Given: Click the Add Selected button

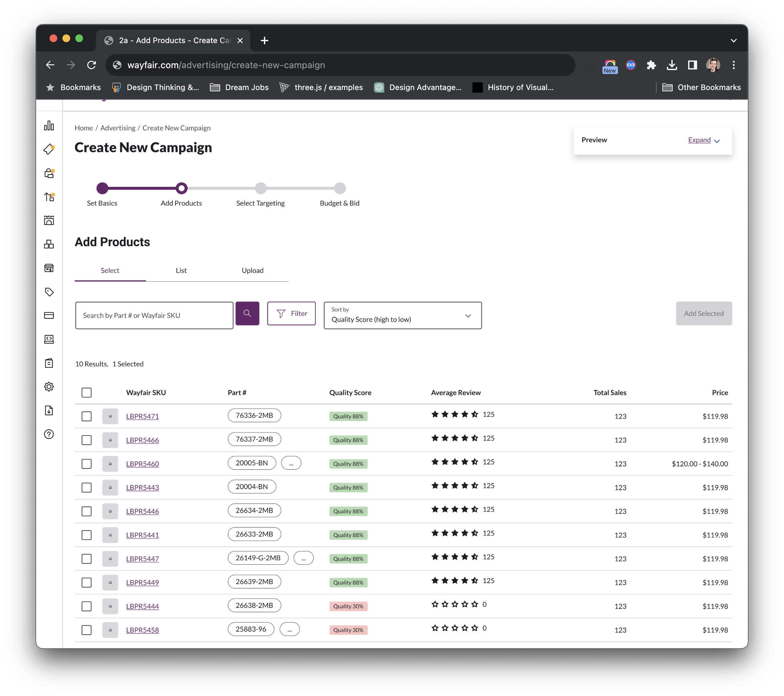Looking at the screenshot, I should pyautogui.click(x=704, y=314).
